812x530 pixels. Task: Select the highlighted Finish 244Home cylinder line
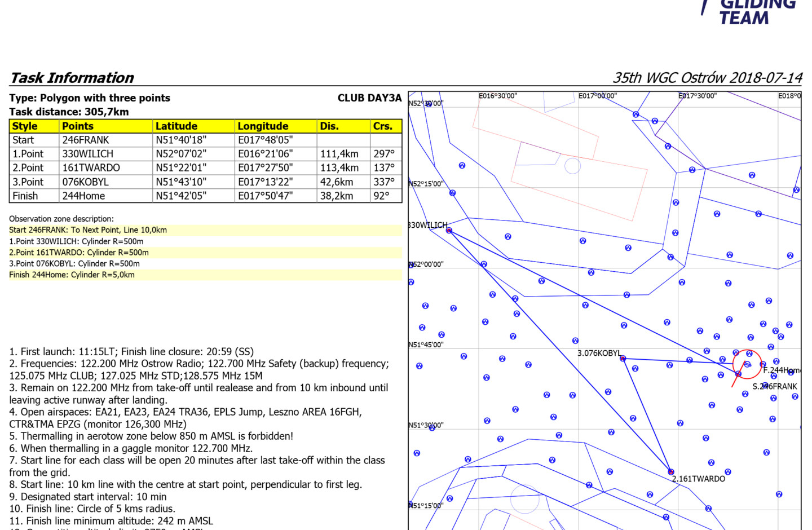pos(72,275)
